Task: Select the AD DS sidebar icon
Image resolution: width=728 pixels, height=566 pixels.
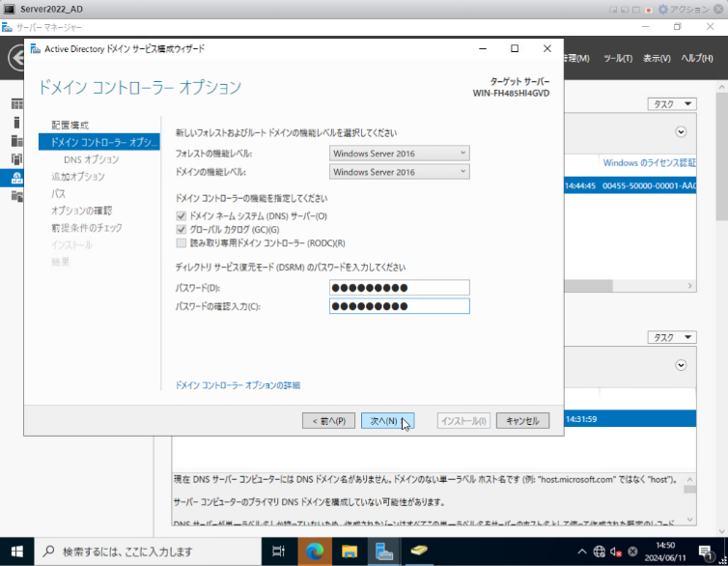Action: tap(16, 159)
